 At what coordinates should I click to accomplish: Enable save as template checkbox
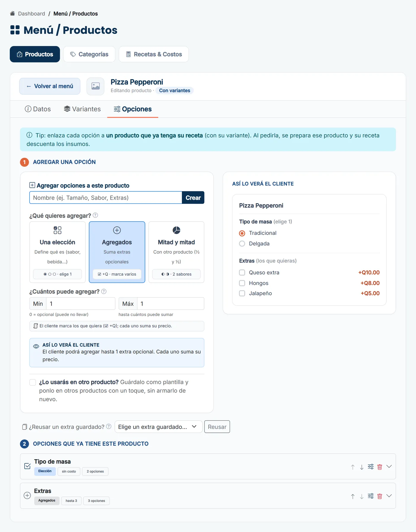(x=33, y=382)
